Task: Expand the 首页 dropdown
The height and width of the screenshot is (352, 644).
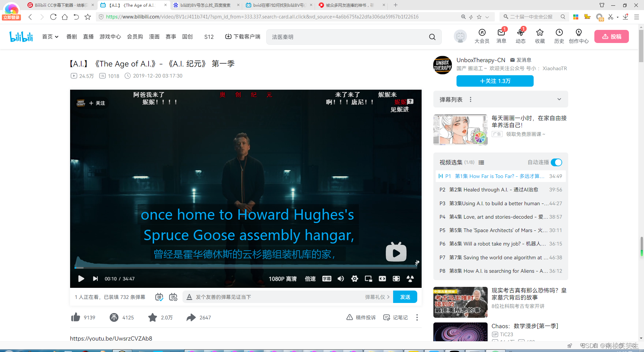Action: coord(50,37)
